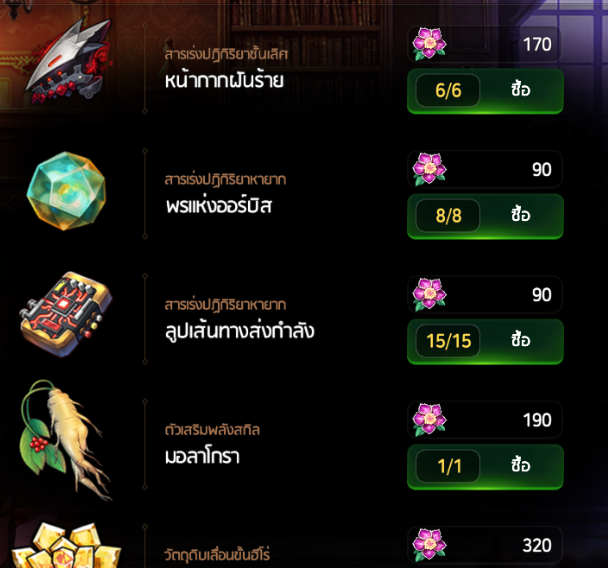
Task: Click the flower currency icon beside 190
Action: tap(429, 420)
